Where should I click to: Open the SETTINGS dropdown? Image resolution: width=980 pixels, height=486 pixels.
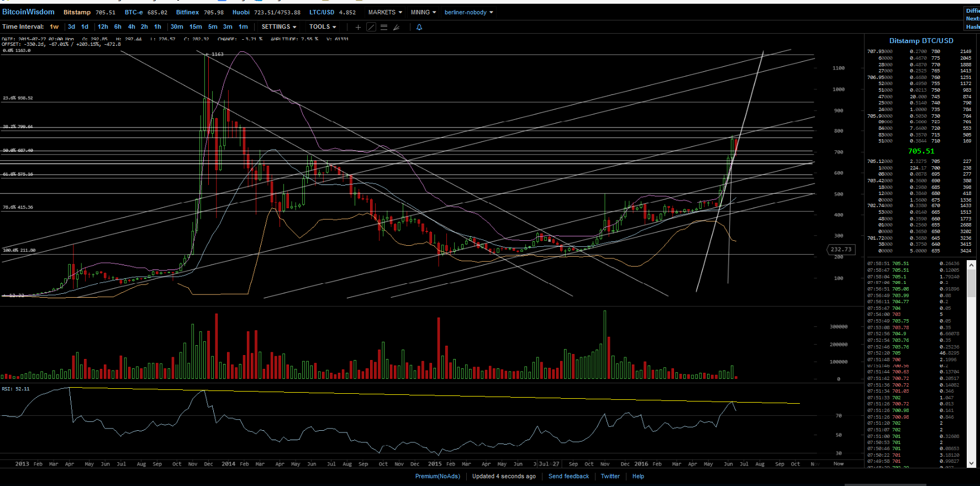[279, 27]
